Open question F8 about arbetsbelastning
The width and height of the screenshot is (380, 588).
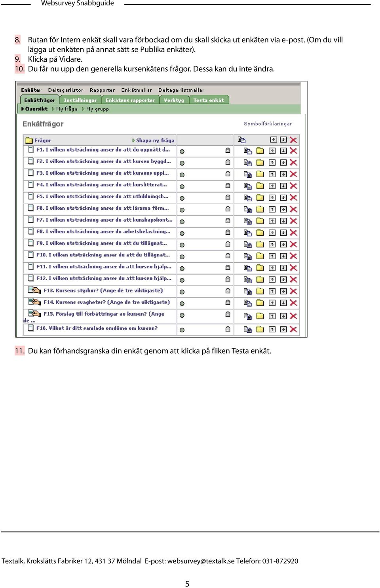click(103, 231)
